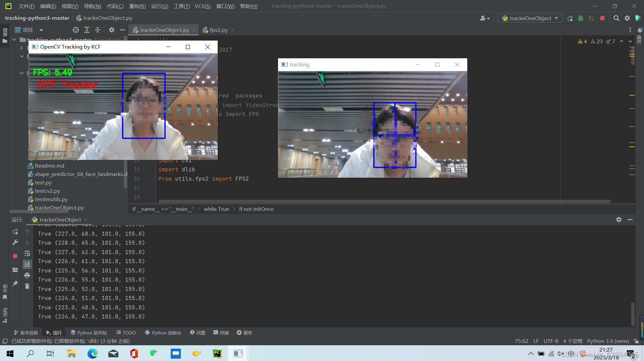Open the 导航(N) menu
This screenshot has width=644, height=361.
click(x=92, y=6)
